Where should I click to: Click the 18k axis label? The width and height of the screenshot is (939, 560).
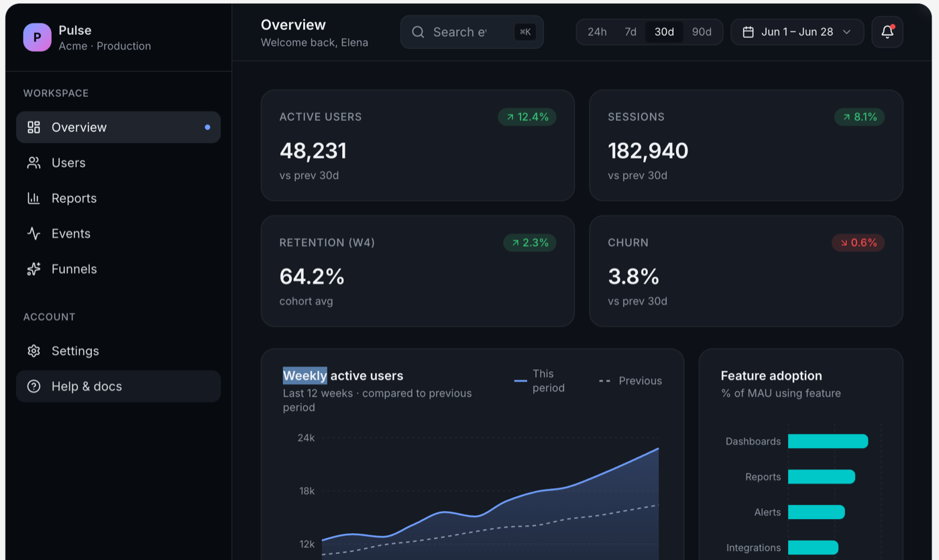click(x=307, y=491)
